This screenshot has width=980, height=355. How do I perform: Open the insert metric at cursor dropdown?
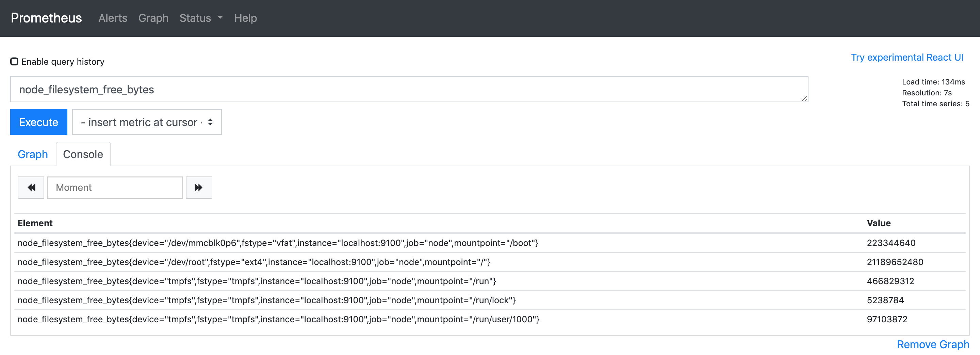pos(147,122)
